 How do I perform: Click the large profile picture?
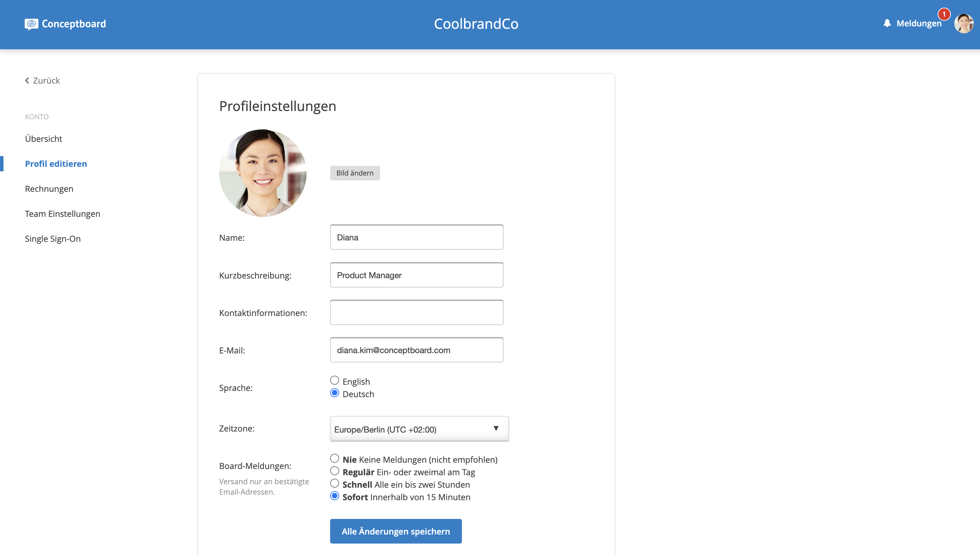click(263, 173)
